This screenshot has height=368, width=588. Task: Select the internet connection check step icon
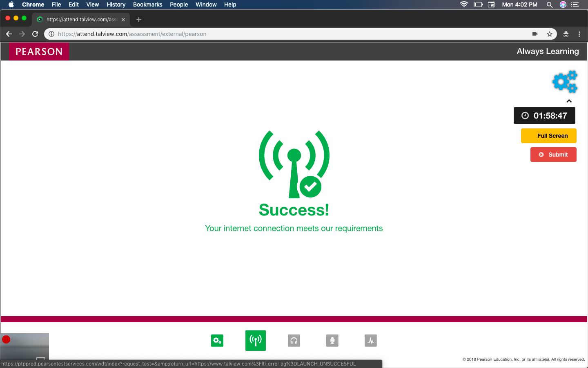click(x=256, y=341)
